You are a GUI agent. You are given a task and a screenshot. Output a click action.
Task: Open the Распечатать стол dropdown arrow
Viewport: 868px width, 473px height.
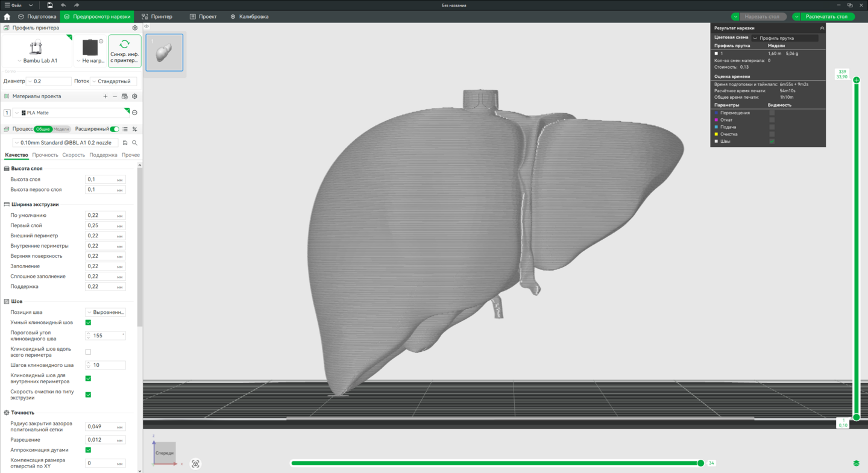tap(796, 17)
